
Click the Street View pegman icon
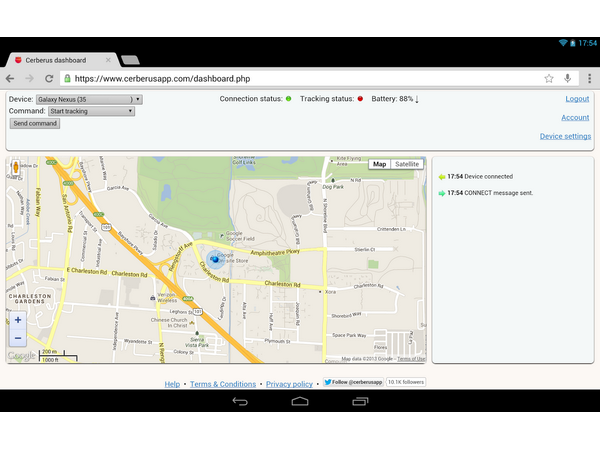(16, 170)
